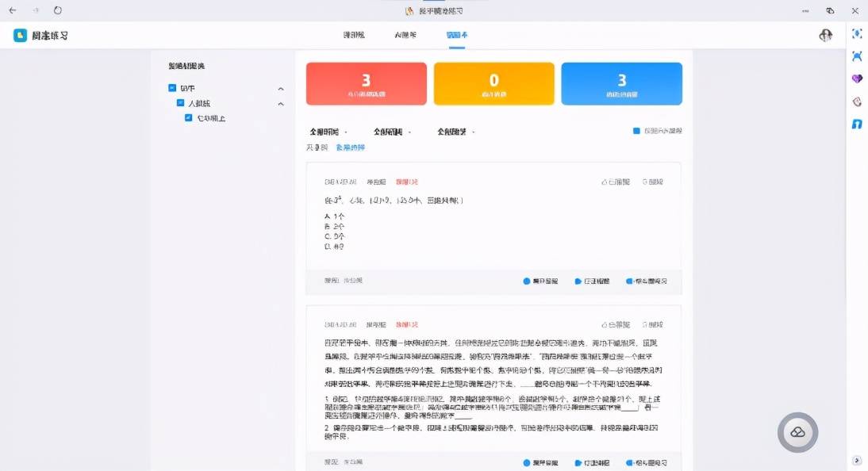Click the forward navigation arrow
This screenshot has height=471, width=868.
[x=36, y=10]
